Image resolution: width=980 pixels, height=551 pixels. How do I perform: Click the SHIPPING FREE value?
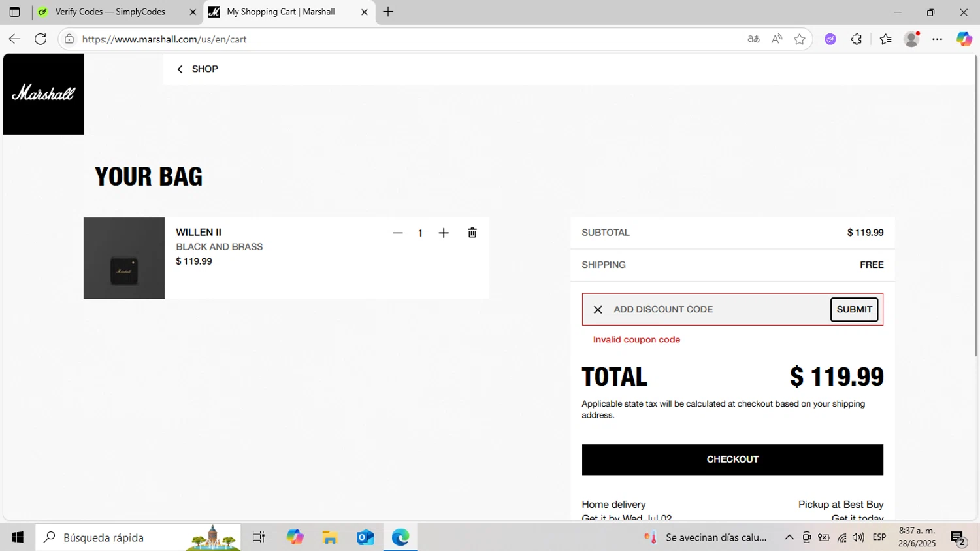click(872, 265)
